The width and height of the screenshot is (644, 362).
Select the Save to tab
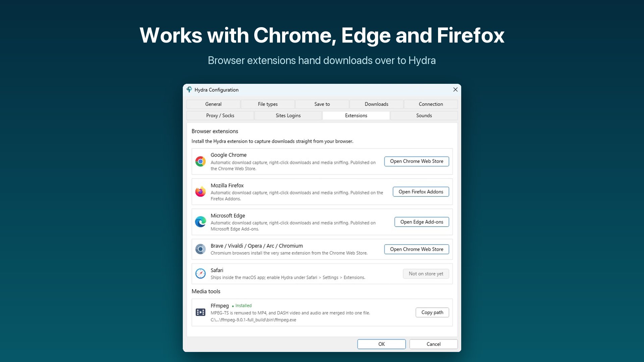(322, 104)
